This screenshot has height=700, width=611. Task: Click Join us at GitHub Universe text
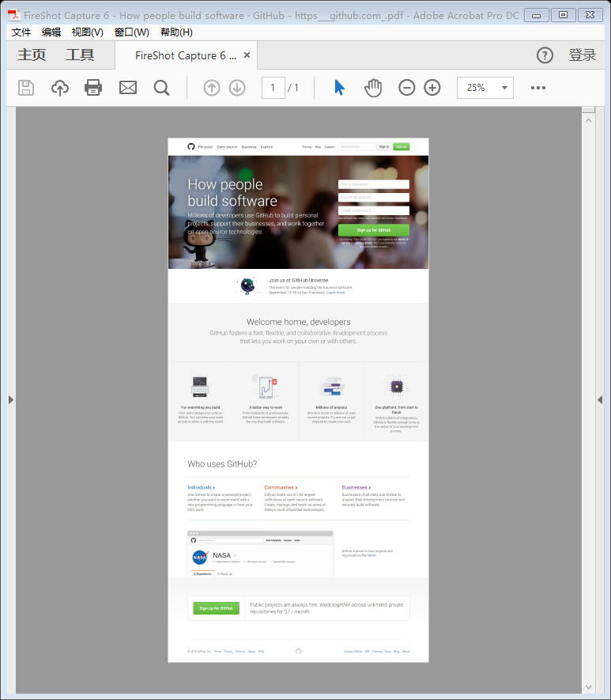pyautogui.click(x=298, y=280)
